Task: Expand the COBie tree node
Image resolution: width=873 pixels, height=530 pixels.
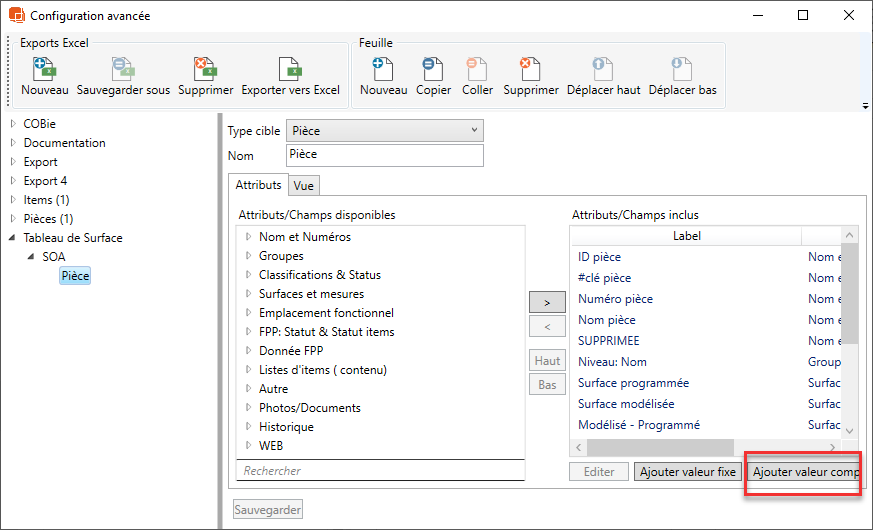Action: (x=13, y=124)
